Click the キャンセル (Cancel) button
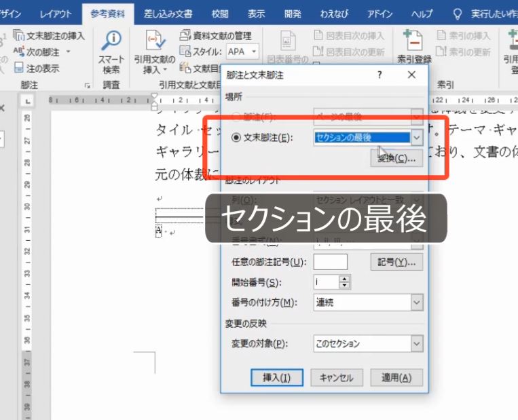Screen dimensions: 518x420 click(337, 377)
